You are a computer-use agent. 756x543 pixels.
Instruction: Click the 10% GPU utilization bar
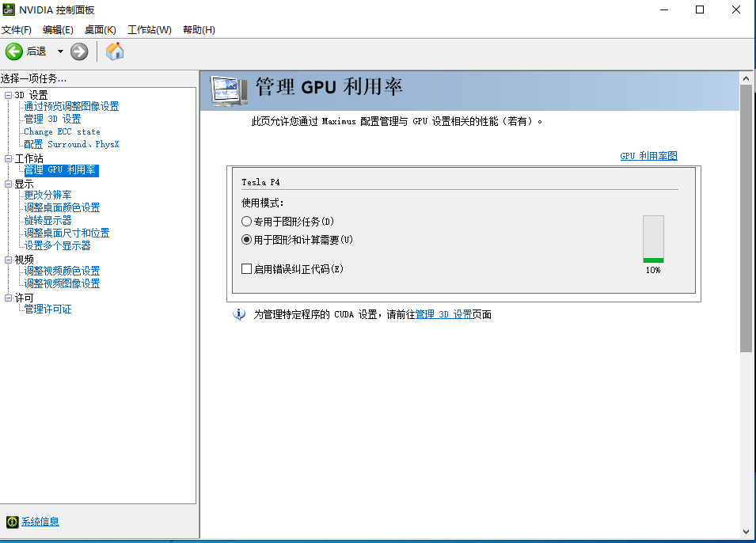[x=653, y=239]
